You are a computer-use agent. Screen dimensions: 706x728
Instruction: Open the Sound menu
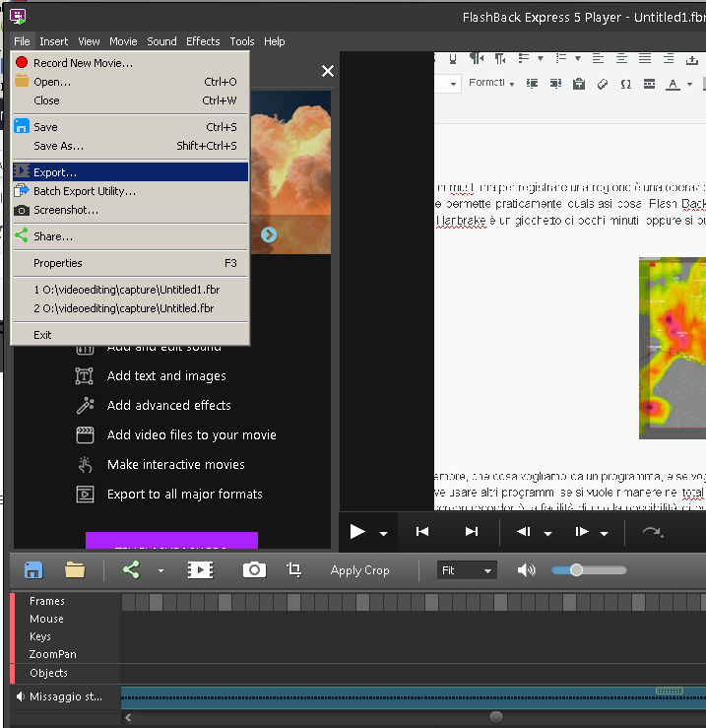[161, 41]
